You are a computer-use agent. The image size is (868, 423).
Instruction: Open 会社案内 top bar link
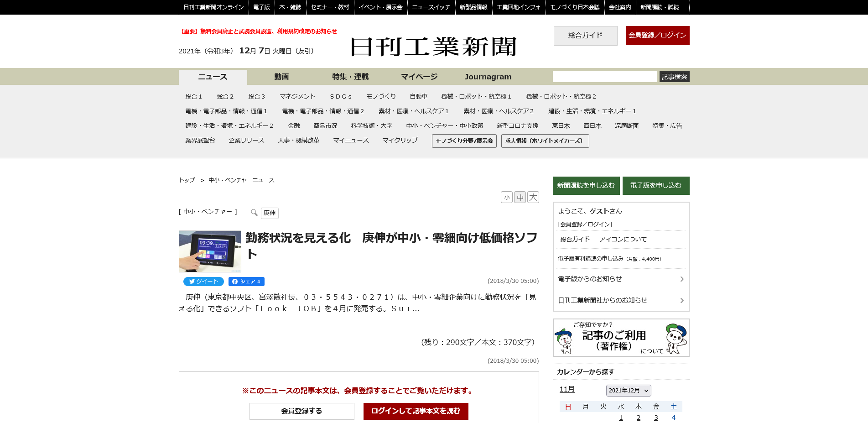click(x=620, y=7)
